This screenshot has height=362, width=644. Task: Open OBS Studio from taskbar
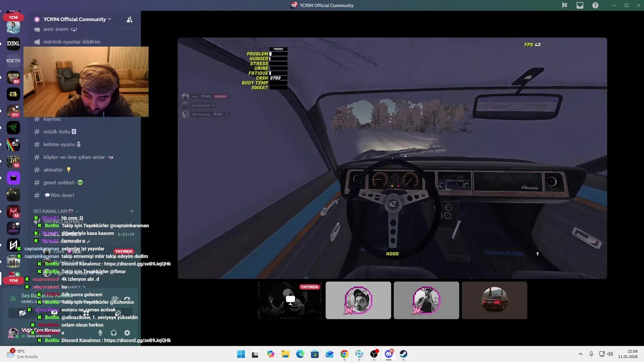click(374, 354)
